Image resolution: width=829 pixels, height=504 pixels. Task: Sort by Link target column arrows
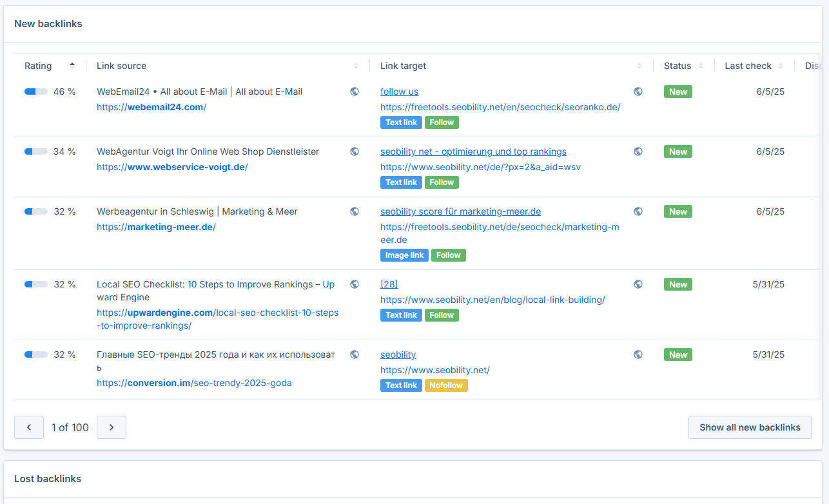point(639,66)
